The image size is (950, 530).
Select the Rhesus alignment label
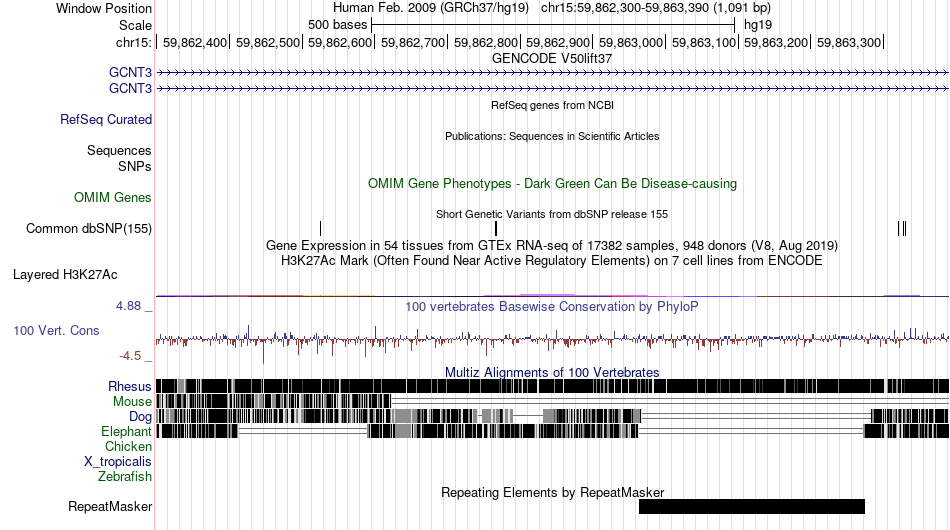pyautogui.click(x=130, y=386)
